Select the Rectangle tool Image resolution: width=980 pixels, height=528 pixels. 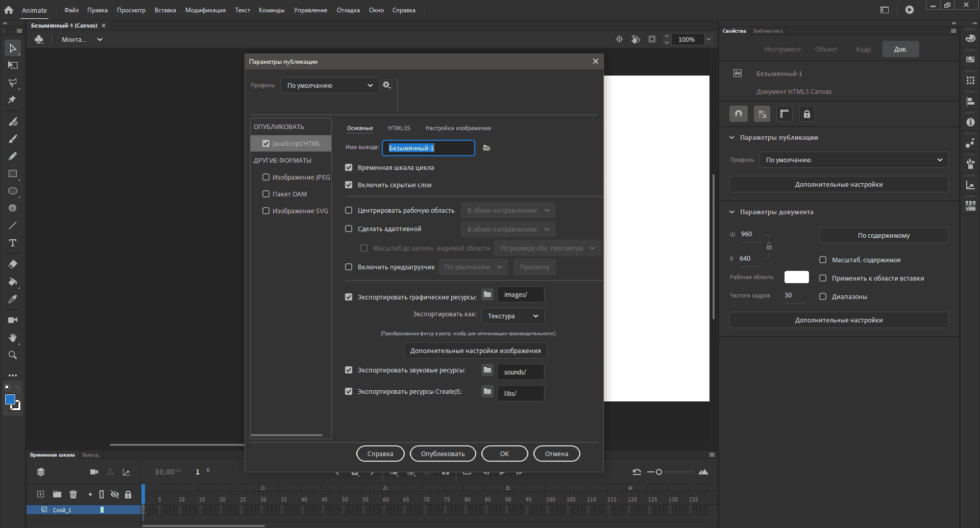pos(13,173)
